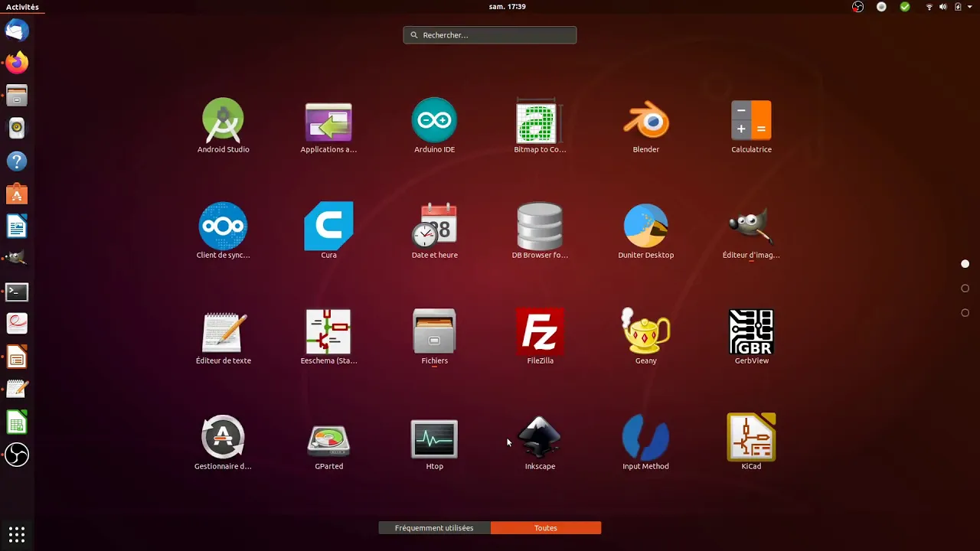Go to first app page indicator
The image size is (980, 551).
(x=965, y=264)
